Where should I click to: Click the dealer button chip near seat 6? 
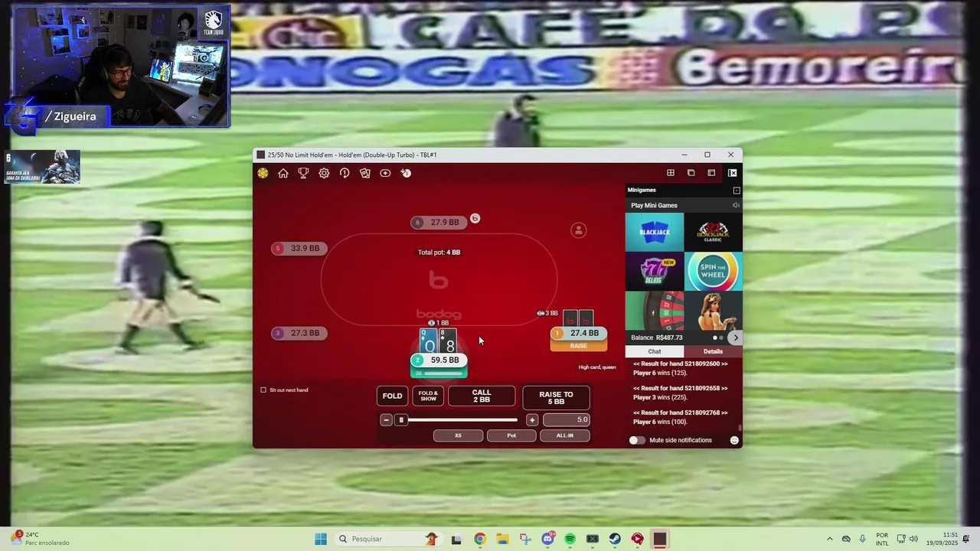pyautogui.click(x=475, y=219)
